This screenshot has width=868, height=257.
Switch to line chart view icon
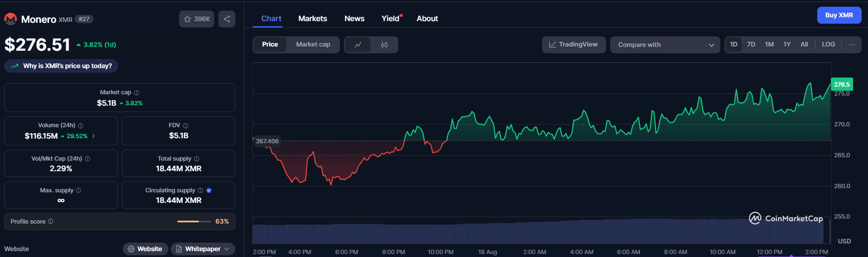(x=358, y=45)
